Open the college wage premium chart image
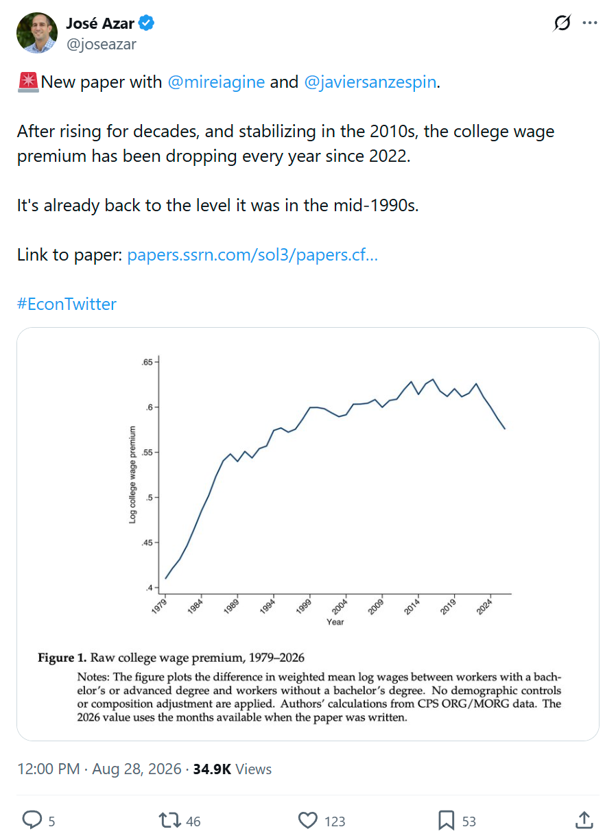Image resolution: width=616 pixels, height=840 pixels. click(308, 534)
